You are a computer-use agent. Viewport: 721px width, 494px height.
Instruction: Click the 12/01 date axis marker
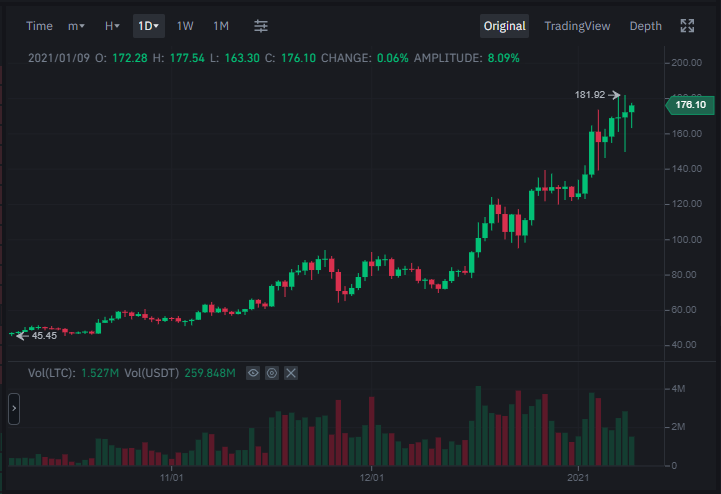(372, 477)
